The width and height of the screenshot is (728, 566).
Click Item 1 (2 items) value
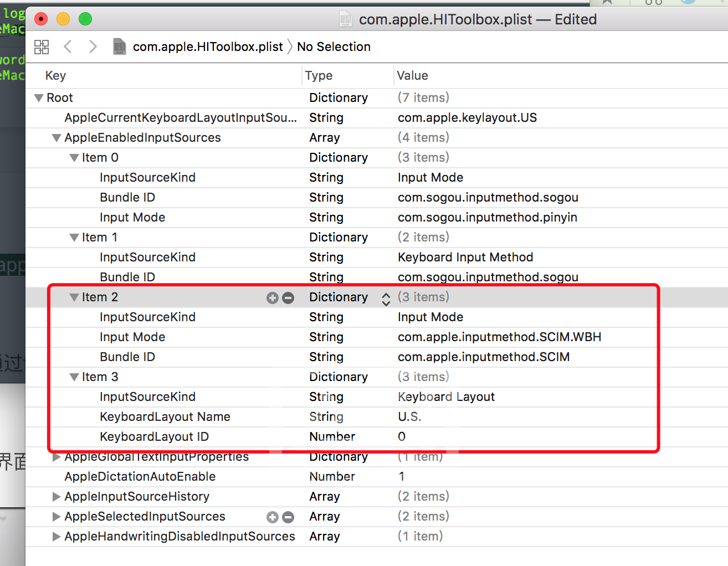tap(423, 237)
